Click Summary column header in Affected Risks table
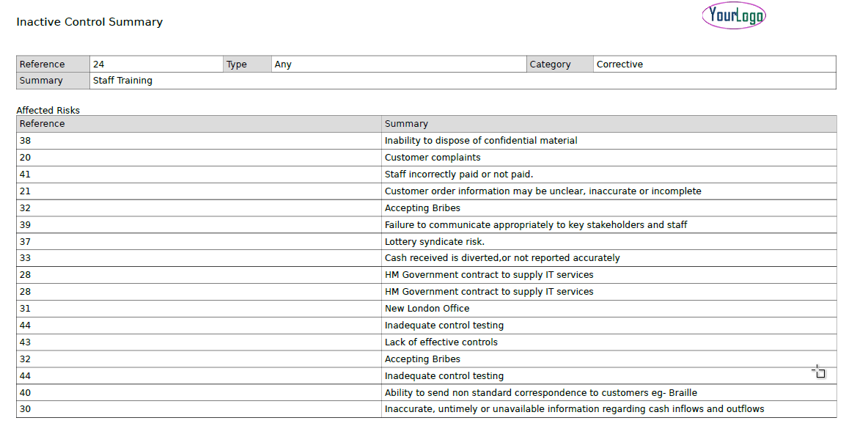The image size is (868, 437). tap(406, 124)
